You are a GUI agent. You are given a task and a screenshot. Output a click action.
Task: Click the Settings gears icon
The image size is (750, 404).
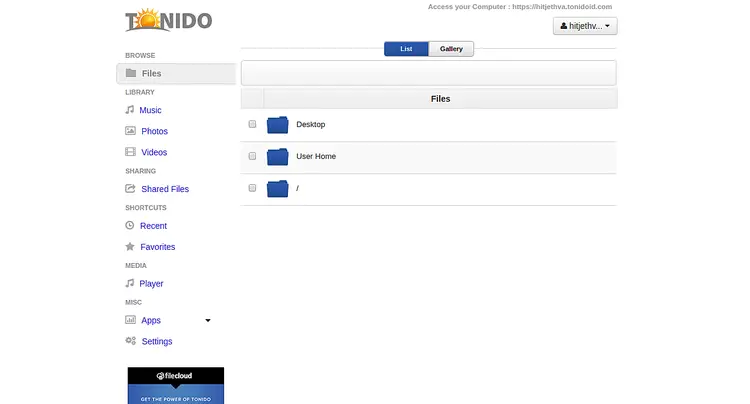131,340
